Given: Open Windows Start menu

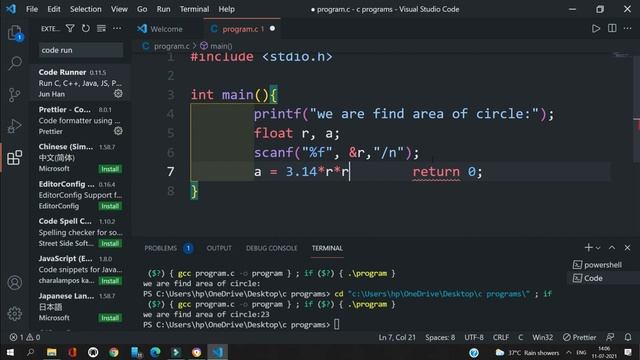Looking at the screenshot, I should tap(10, 352).
